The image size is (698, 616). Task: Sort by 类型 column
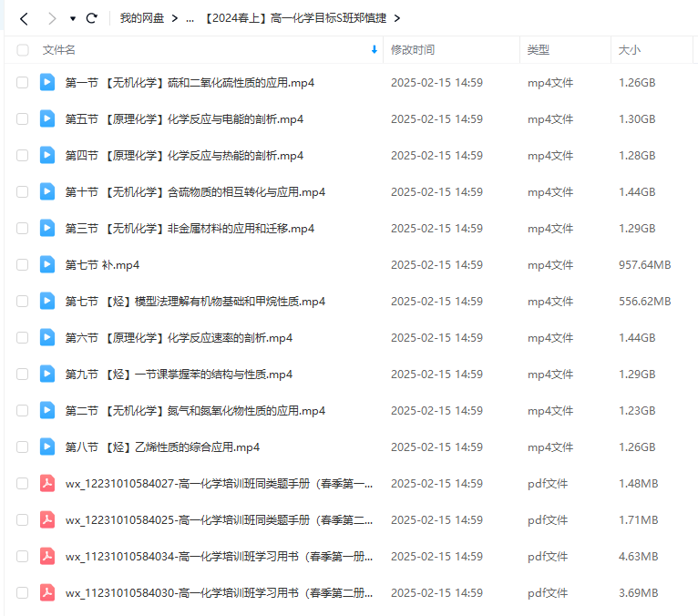(x=539, y=50)
